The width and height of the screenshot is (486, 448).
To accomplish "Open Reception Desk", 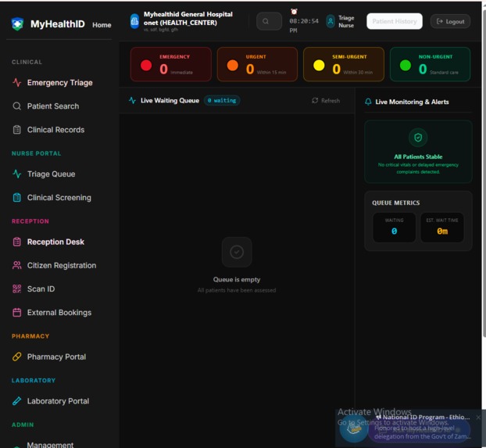I will pos(55,242).
